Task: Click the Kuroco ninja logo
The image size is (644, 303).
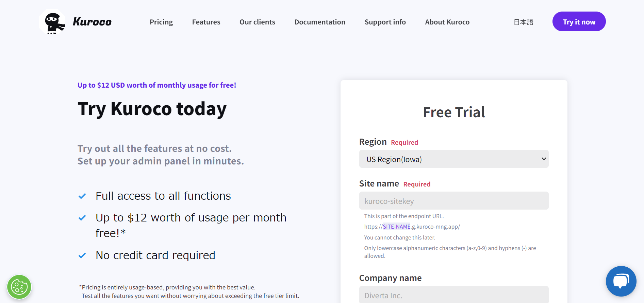Action: tap(52, 22)
